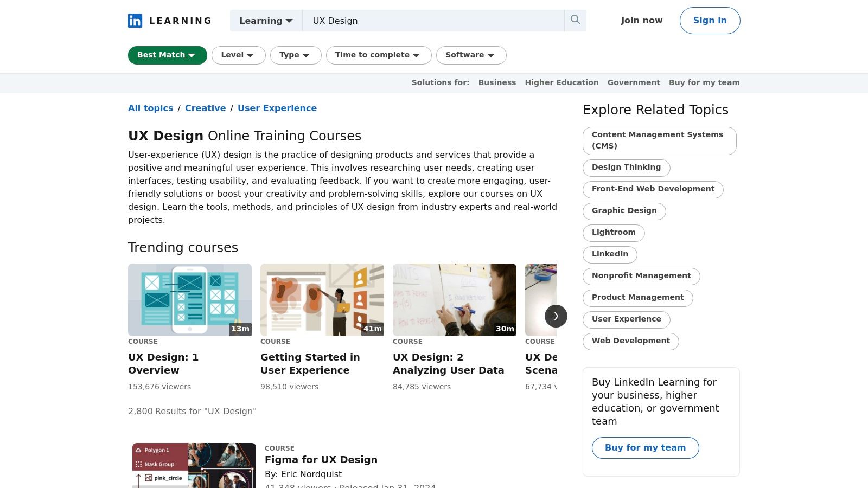This screenshot has height=488, width=868.
Task: Expand the Time to complete filter
Action: (378, 55)
